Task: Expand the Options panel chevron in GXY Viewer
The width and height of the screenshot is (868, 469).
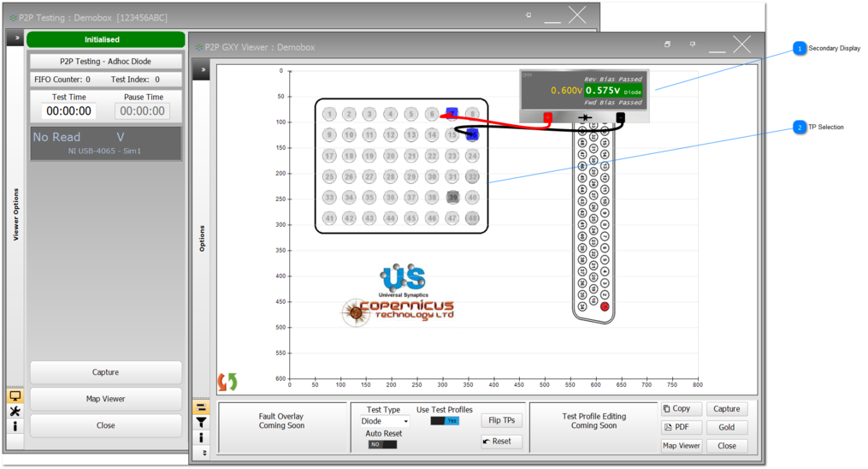Action: coord(203,70)
